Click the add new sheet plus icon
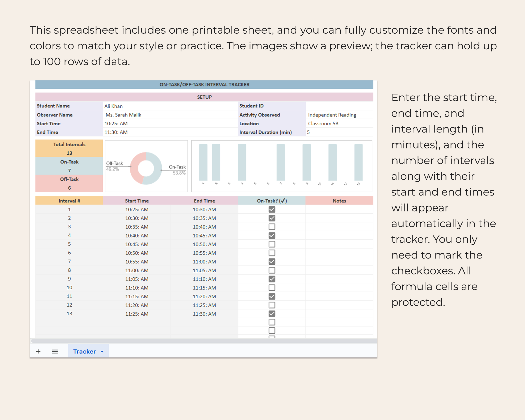 pyautogui.click(x=38, y=351)
